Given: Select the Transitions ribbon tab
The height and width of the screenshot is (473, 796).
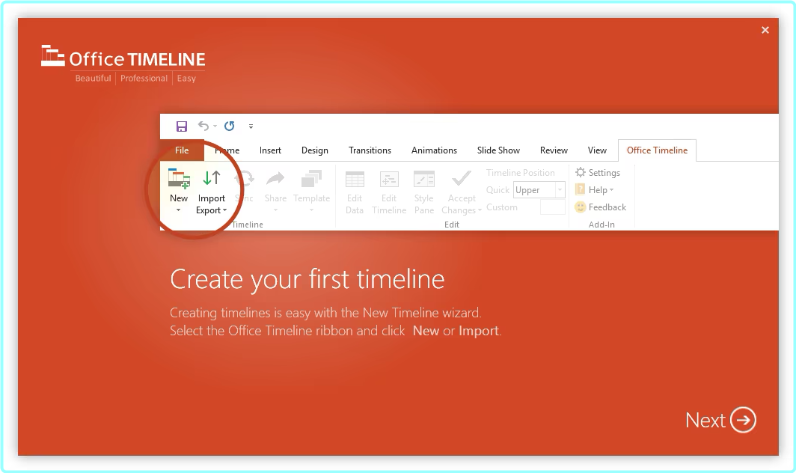Looking at the screenshot, I should tap(369, 151).
